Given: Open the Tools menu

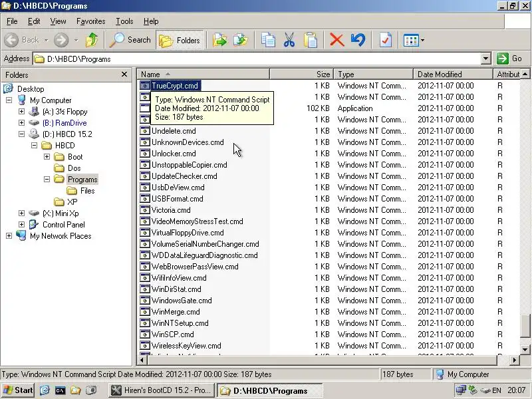Looking at the screenshot, I should pyautogui.click(x=124, y=21).
